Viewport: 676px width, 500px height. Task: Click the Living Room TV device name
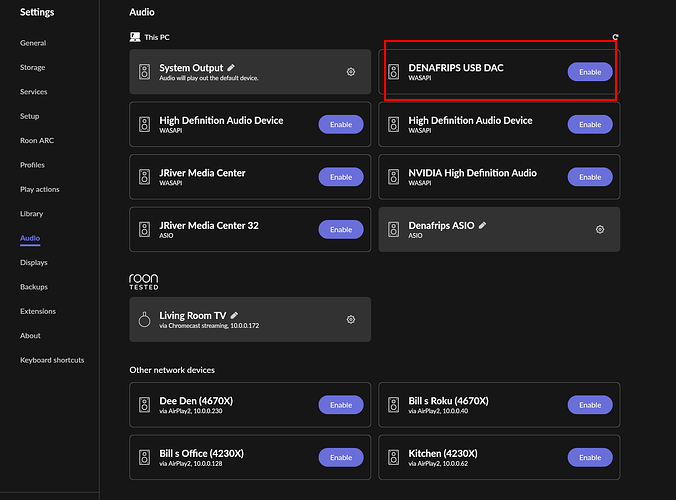193,316
